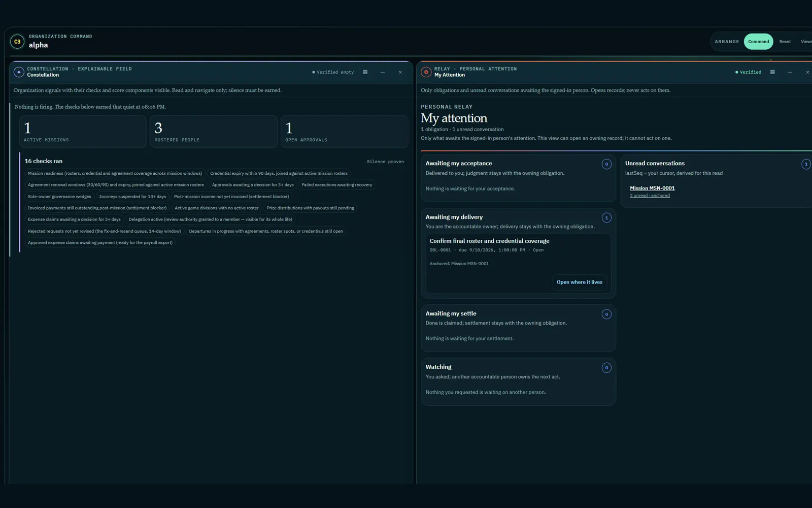
Task: Click Expense claims awaiting a decision chip
Action: (x=74, y=219)
